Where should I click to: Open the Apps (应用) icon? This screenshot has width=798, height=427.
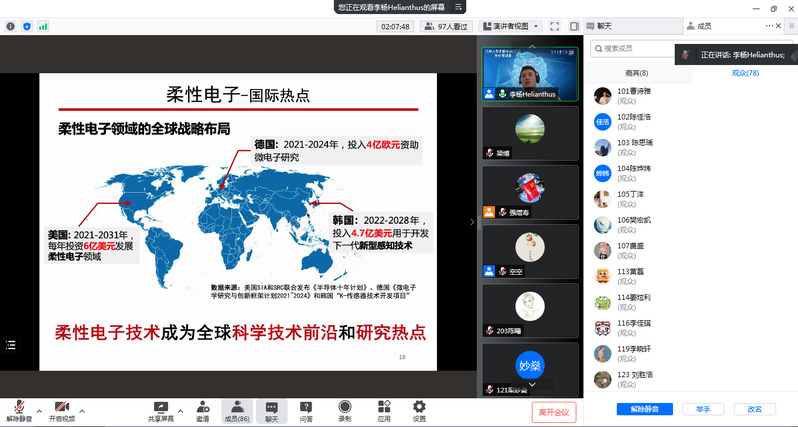(x=383, y=411)
